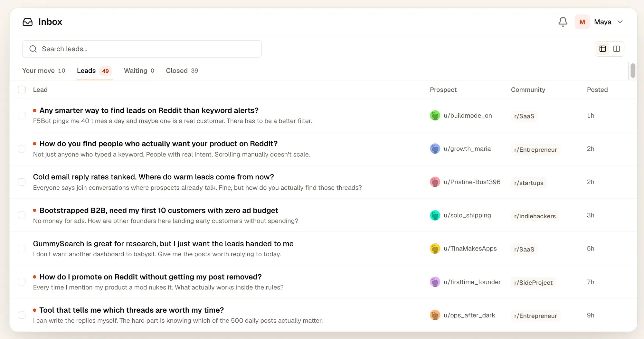Select the Leads tab

94,71
